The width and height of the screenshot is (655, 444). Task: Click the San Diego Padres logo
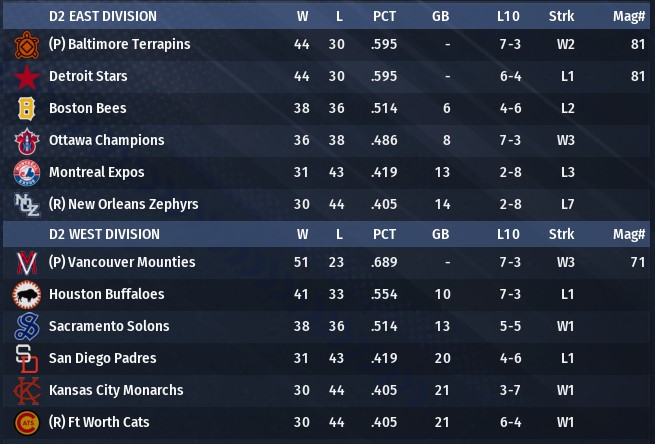pyautogui.click(x=26, y=359)
